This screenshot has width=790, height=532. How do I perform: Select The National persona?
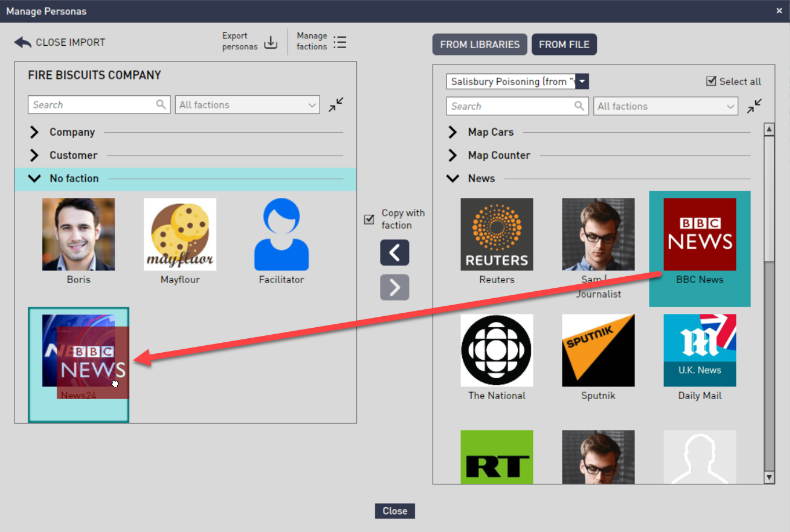pyautogui.click(x=497, y=357)
